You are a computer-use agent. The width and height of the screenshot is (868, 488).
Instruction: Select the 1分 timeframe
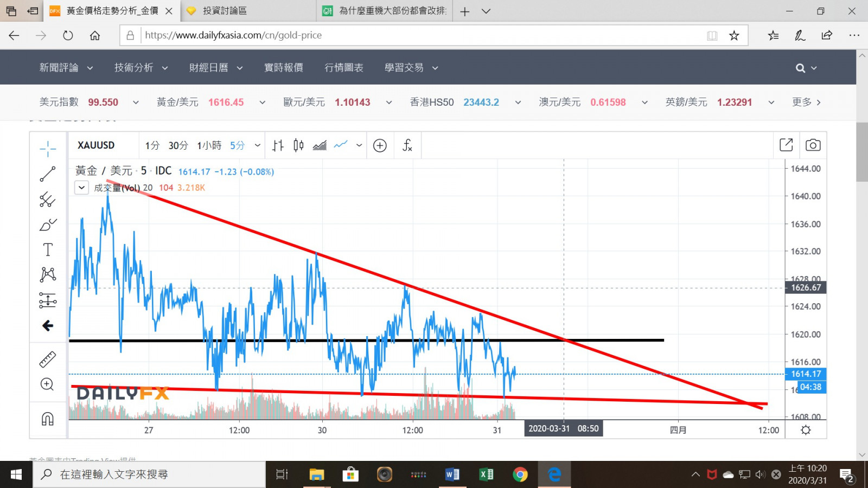(x=152, y=145)
